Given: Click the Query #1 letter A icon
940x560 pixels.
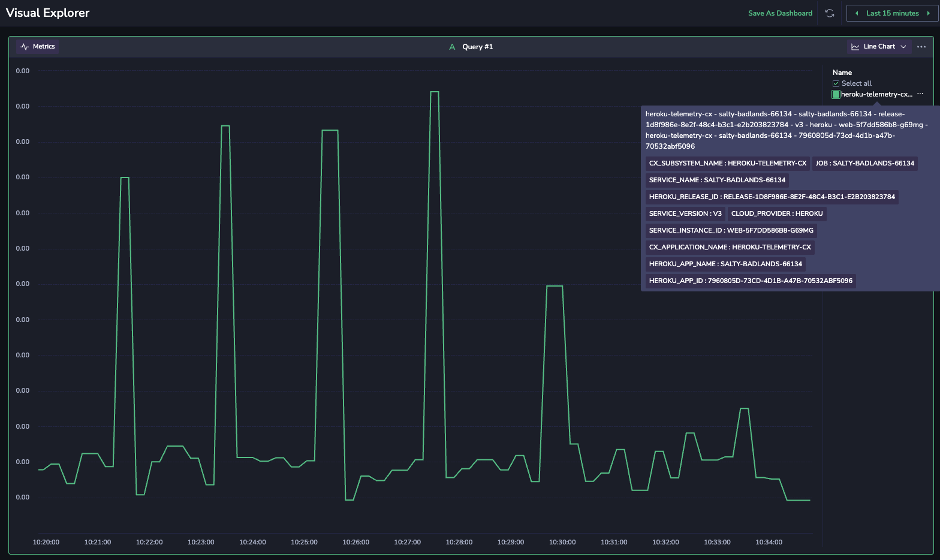Looking at the screenshot, I should (x=452, y=47).
